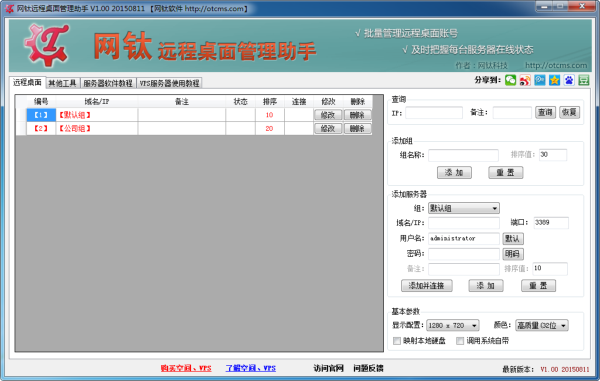Focus the query 备注 input field
The width and height of the screenshot is (600, 381).
click(512, 112)
